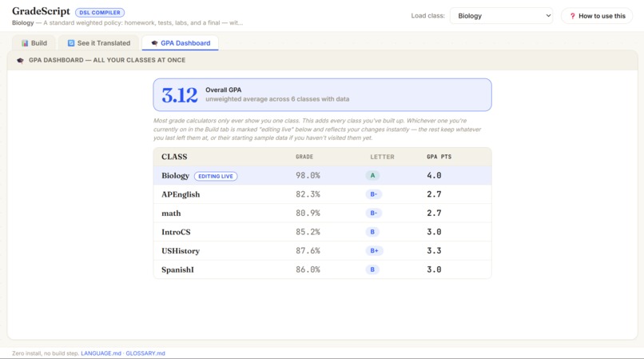Image resolution: width=644 pixels, height=359 pixels.
Task: Click the 4.0 GPA points value
Action: click(434, 176)
